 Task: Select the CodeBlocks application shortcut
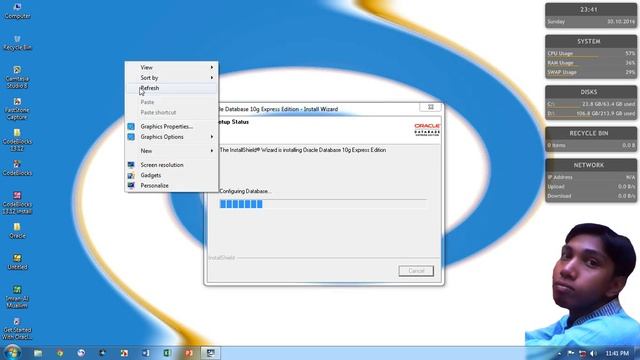[17, 168]
